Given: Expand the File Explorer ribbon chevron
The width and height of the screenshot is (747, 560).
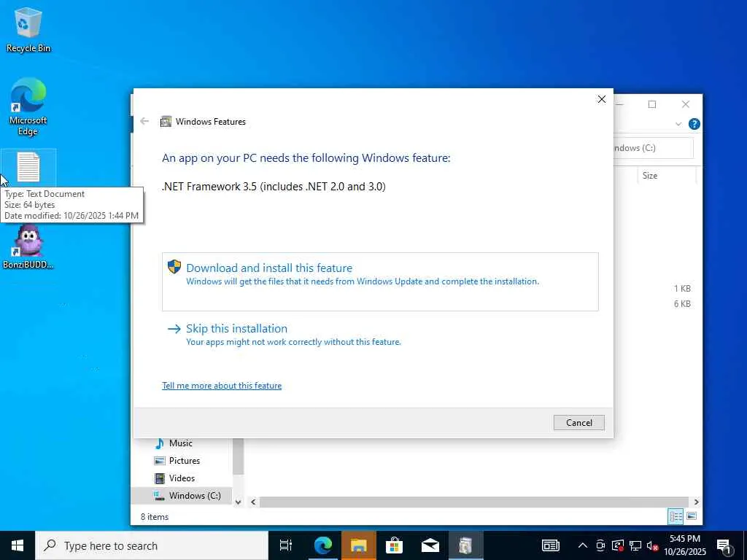Looking at the screenshot, I should (x=678, y=124).
